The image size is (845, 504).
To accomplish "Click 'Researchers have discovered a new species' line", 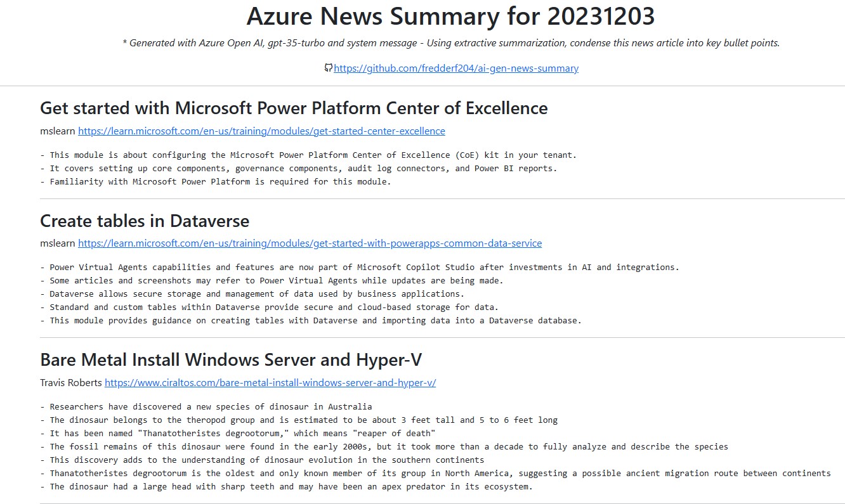I will click(x=206, y=406).
